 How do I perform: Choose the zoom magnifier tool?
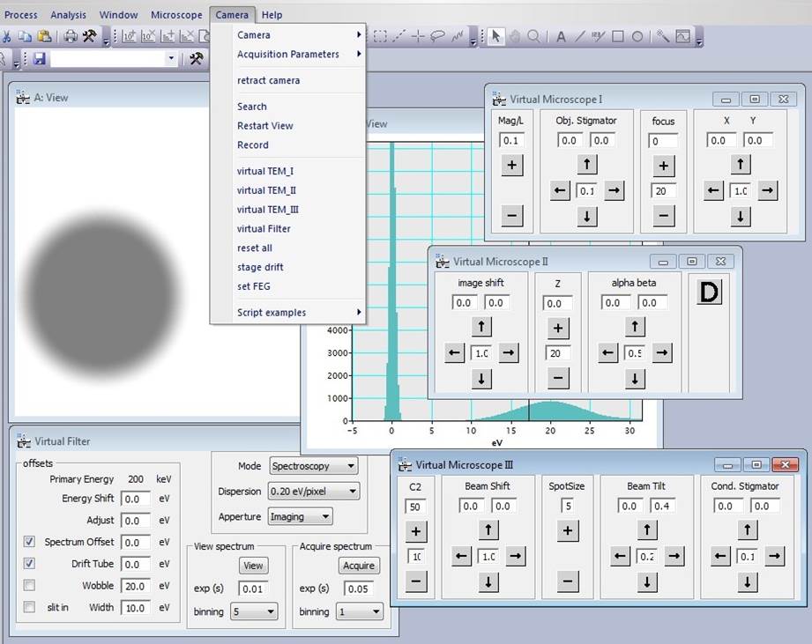pos(533,36)
